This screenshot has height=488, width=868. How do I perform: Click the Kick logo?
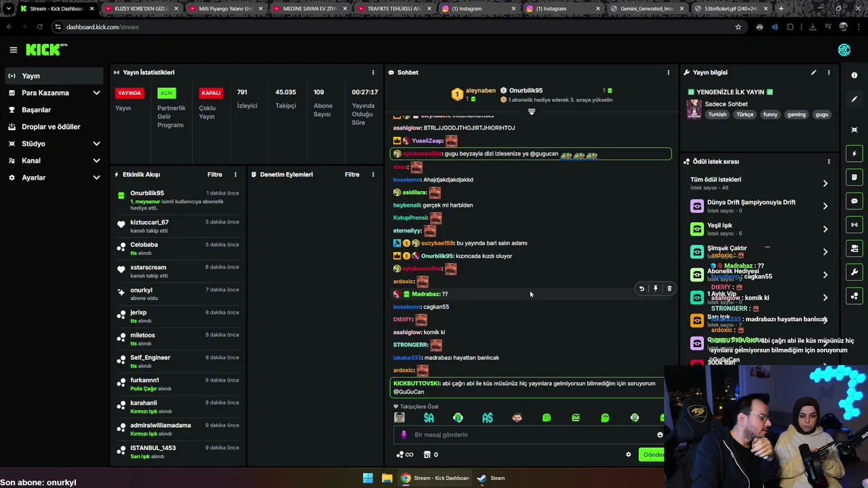point(46,49)
